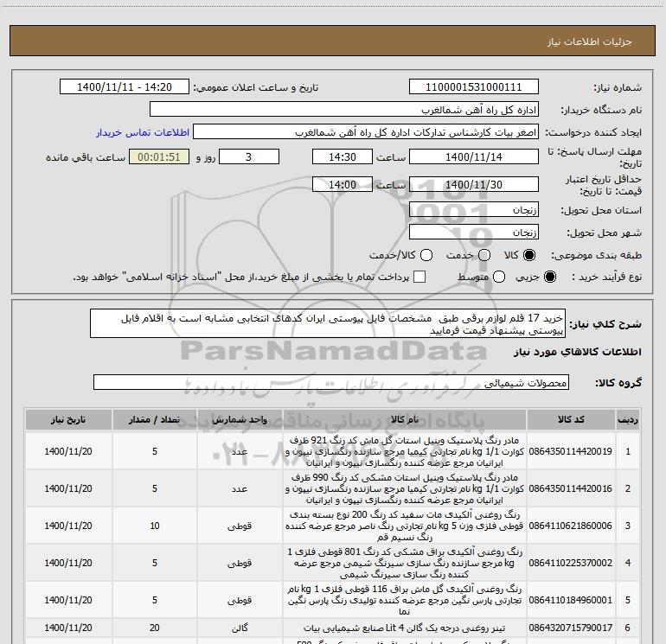The image size is (666, 644).
Task: Click the general description text box
Action: (x=328, y=324)
